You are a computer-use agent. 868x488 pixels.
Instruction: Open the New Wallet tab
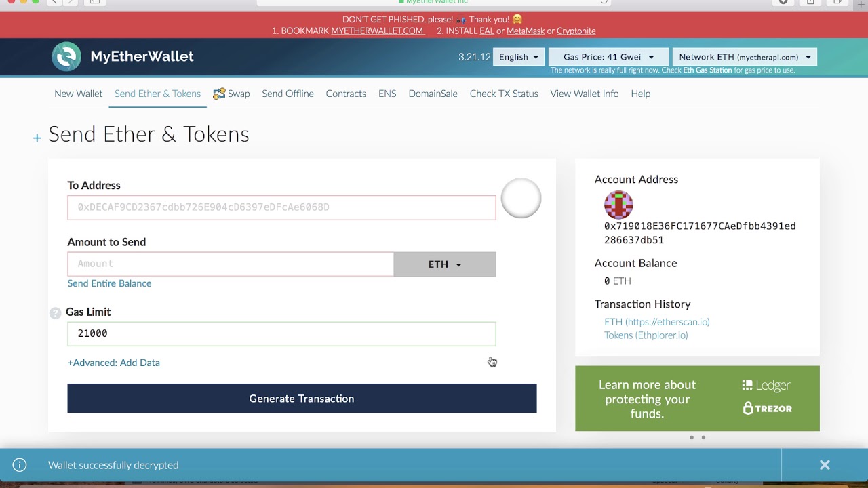pos(78,94)
